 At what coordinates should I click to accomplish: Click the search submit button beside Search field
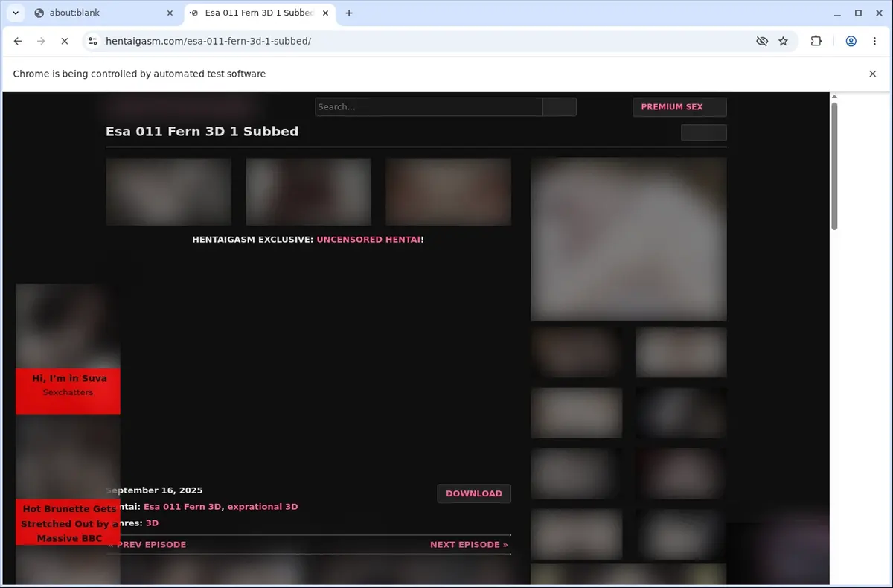[x=560, y=107]
